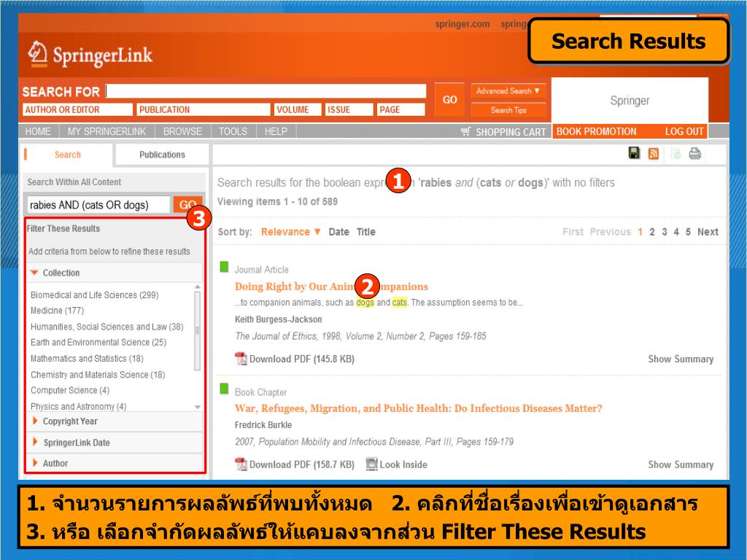Filter by Mathematics and Statistics (18)
Screen dimensions: 747x560
(87, 359)
